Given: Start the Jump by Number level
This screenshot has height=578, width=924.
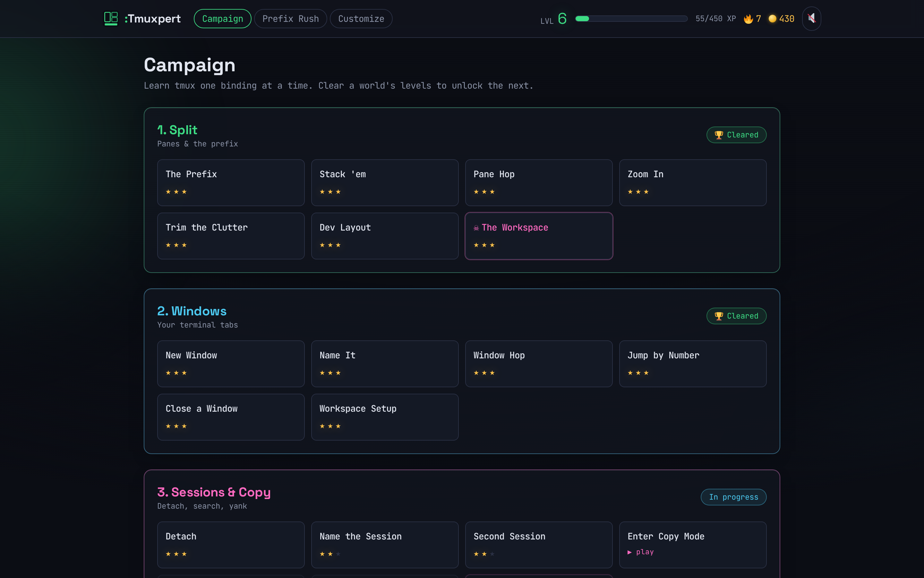Looking at the screenshot, I should 693,364.
